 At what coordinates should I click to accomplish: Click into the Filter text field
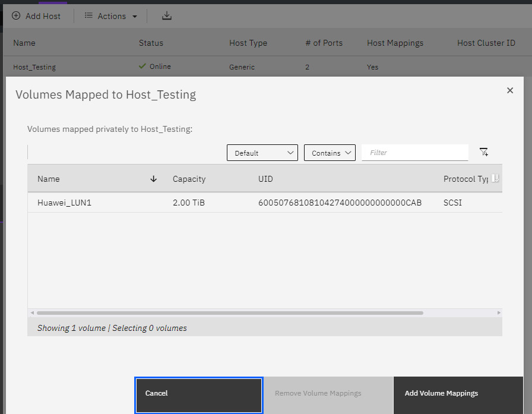(x=414, y=153)
